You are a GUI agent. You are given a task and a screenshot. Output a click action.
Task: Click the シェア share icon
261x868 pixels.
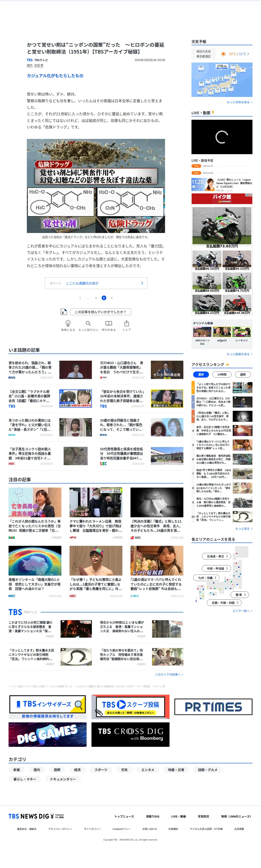pos(126,323)
